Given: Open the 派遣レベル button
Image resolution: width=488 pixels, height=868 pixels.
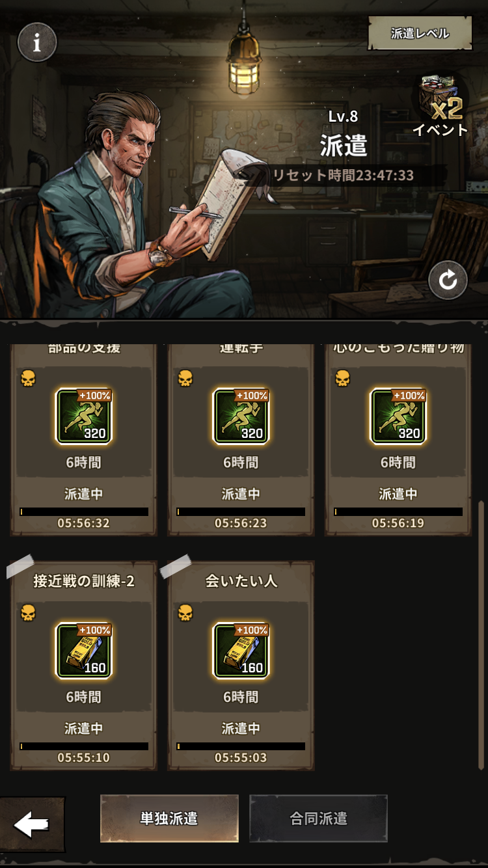Looking at the screenshot, I should 420,33.
